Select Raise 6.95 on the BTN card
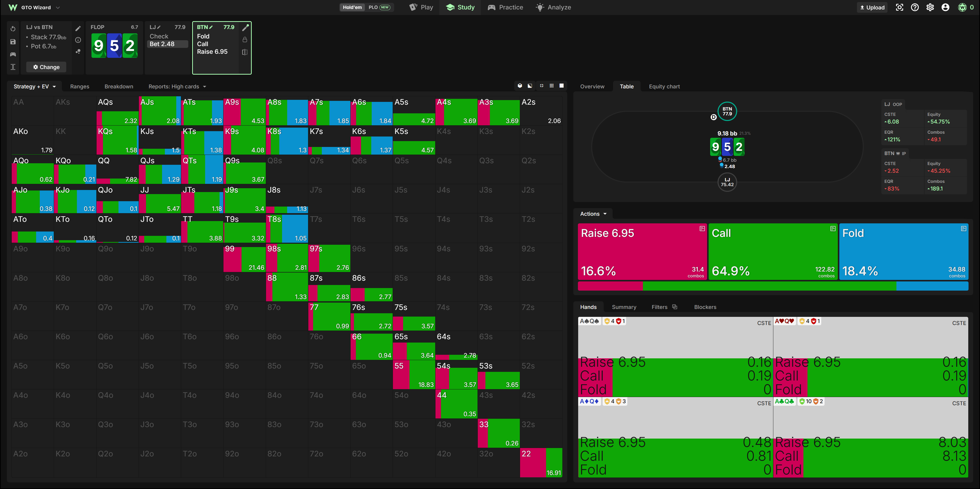Viewport: 980px width, 489px height. coord(212,52)
